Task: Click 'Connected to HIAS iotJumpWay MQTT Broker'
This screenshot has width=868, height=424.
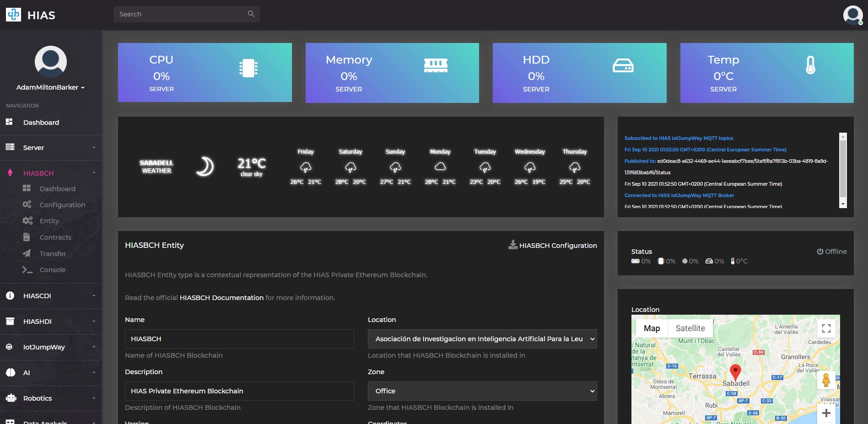Action: tap(679, 195)
